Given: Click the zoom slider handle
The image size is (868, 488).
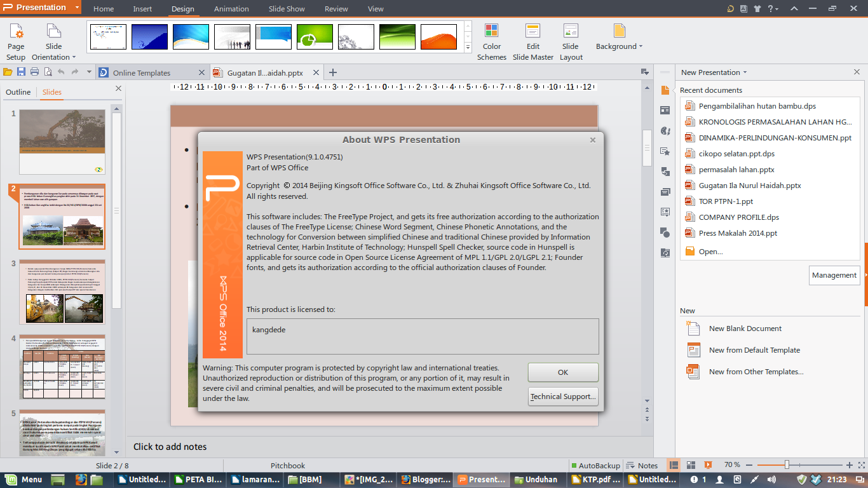Looking at the screenshot, I should point(787,465).
